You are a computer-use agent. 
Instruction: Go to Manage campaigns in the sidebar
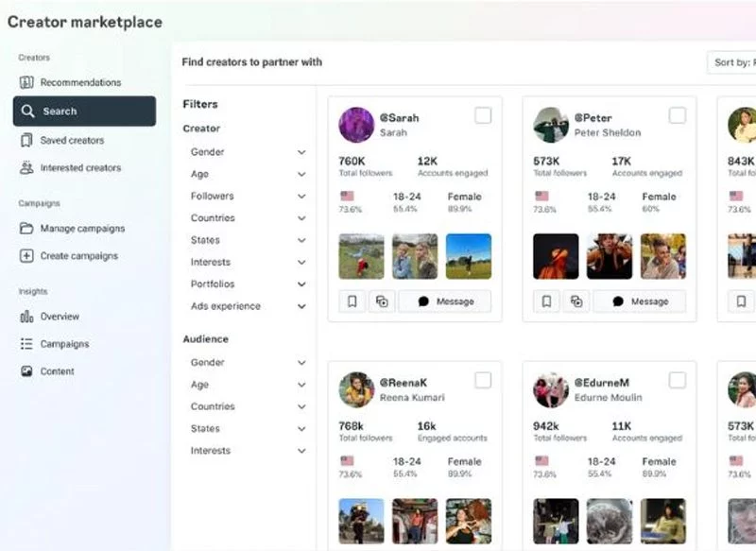[x=81, y=229]
